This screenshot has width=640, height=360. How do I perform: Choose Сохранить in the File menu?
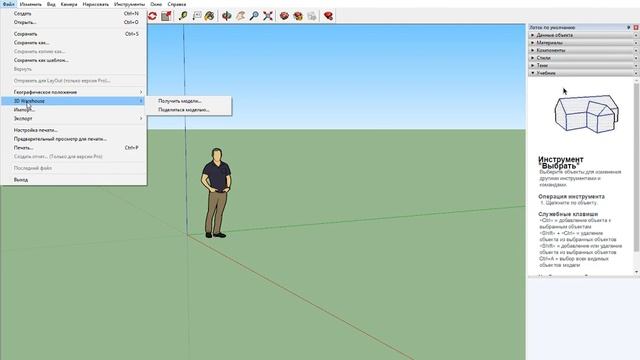click(x=74, y=34)
